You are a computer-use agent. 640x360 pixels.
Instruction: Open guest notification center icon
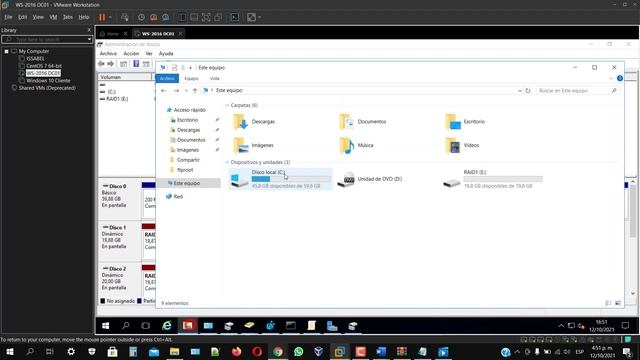coord(625,326)
